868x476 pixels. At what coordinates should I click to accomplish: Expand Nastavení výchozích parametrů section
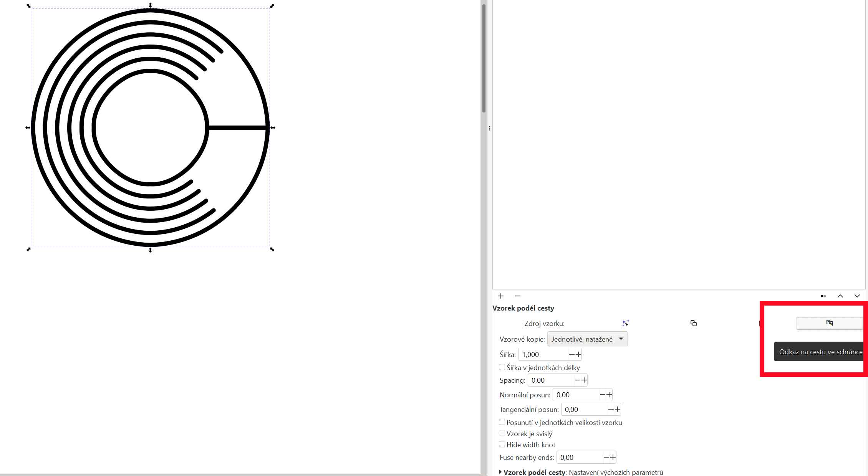coord(500,472)
